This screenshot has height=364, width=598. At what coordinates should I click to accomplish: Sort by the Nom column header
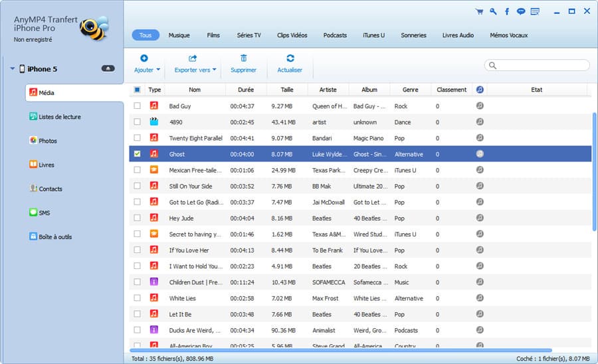click(195, 90)
